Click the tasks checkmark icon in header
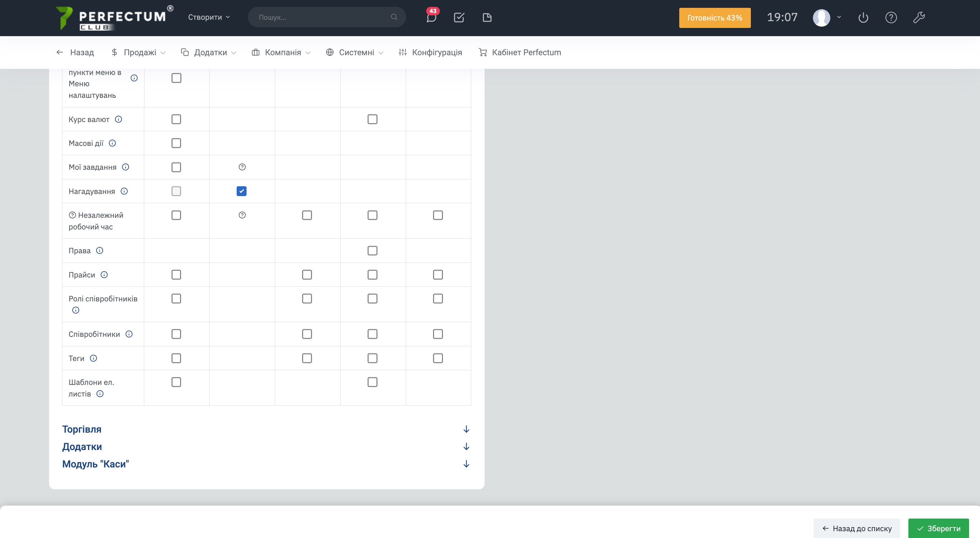Viewport: 980px width, 538px height. [x=459, y=17]
